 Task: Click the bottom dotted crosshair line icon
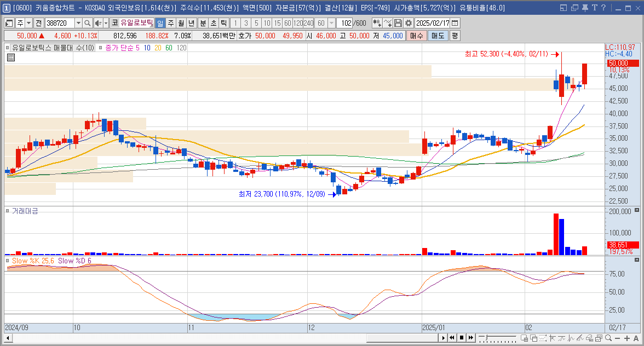[x=543, y=338]
